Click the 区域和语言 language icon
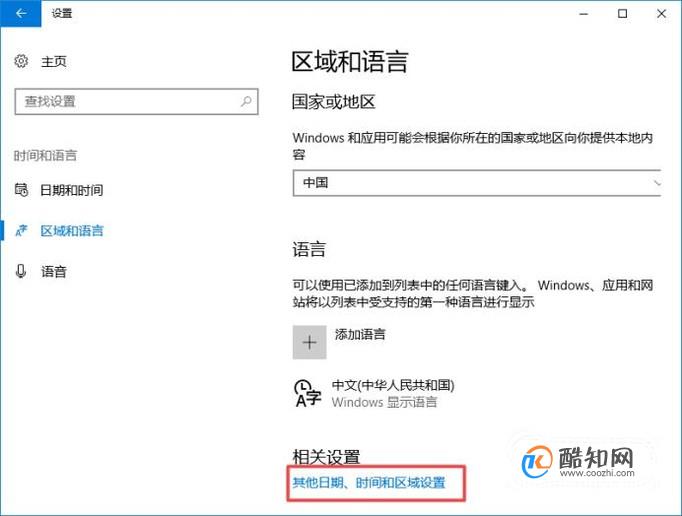682x516 pixels. pyautogui.click(x=21, y=230)
